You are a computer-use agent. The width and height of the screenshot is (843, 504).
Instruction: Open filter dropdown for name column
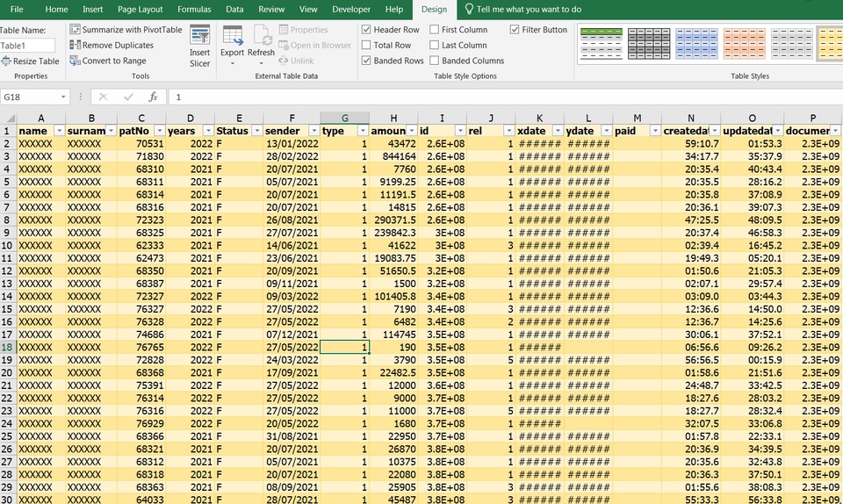pos(59,131)
